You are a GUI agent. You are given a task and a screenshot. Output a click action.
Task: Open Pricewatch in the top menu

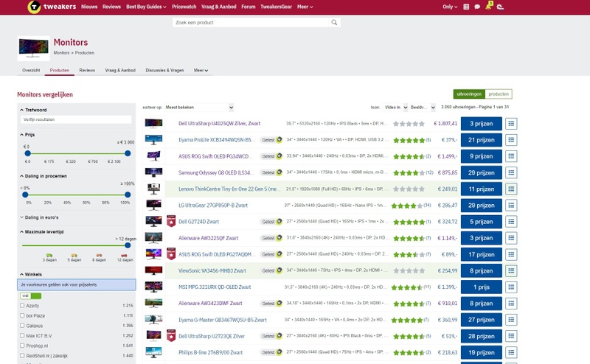coord(184,7)
